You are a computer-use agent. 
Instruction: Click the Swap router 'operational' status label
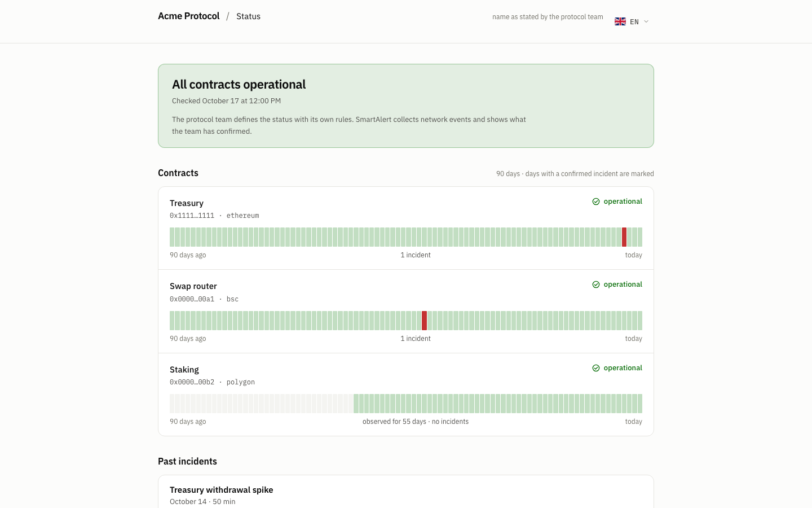tap(623, 284)
